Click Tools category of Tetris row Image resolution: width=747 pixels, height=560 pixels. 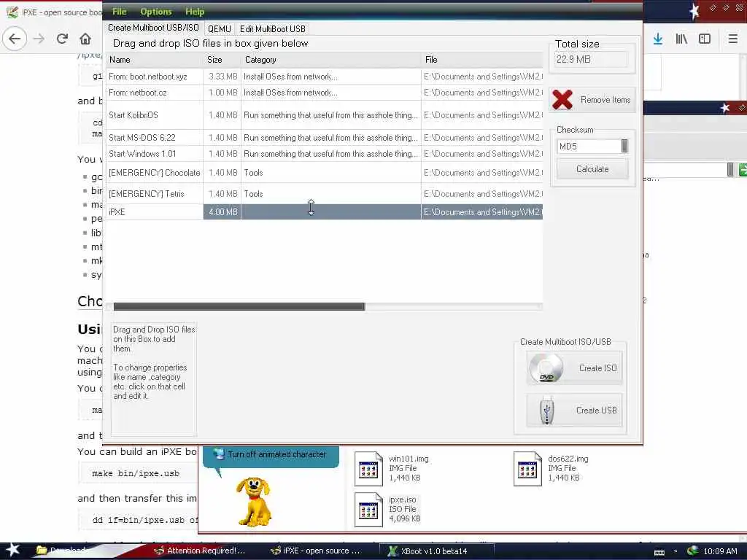pyautogui.click(x=331, y=194)
